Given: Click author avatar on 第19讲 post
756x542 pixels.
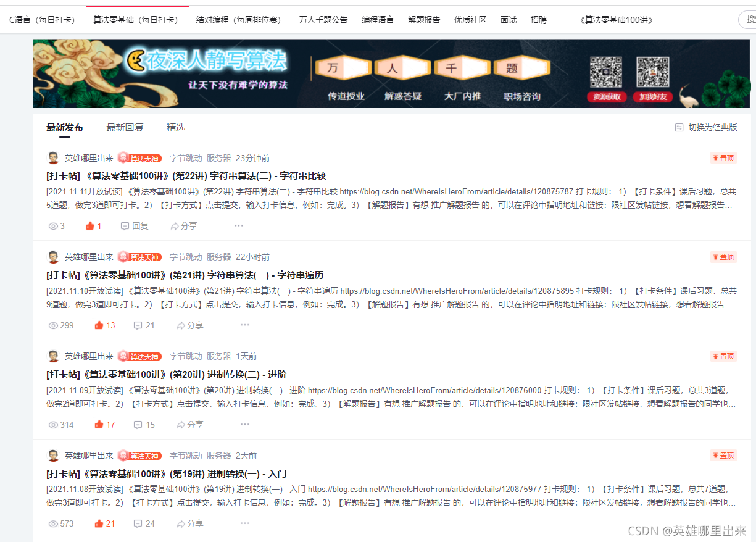Looking at the screenshot, I should [54, 456].
